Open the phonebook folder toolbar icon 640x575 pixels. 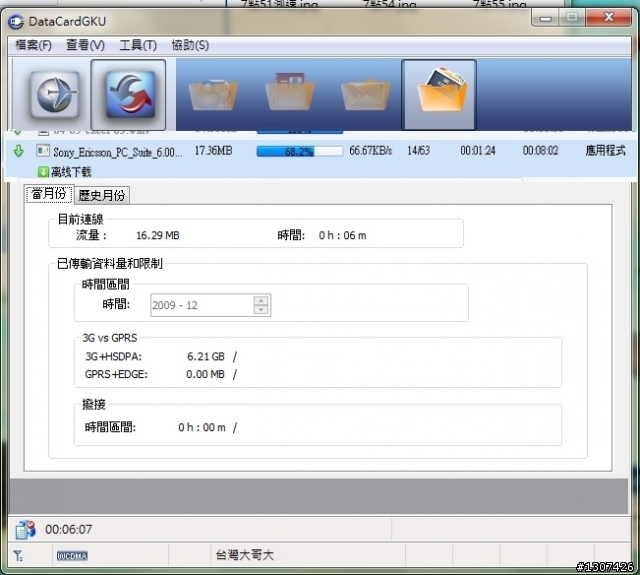(289, 91)
